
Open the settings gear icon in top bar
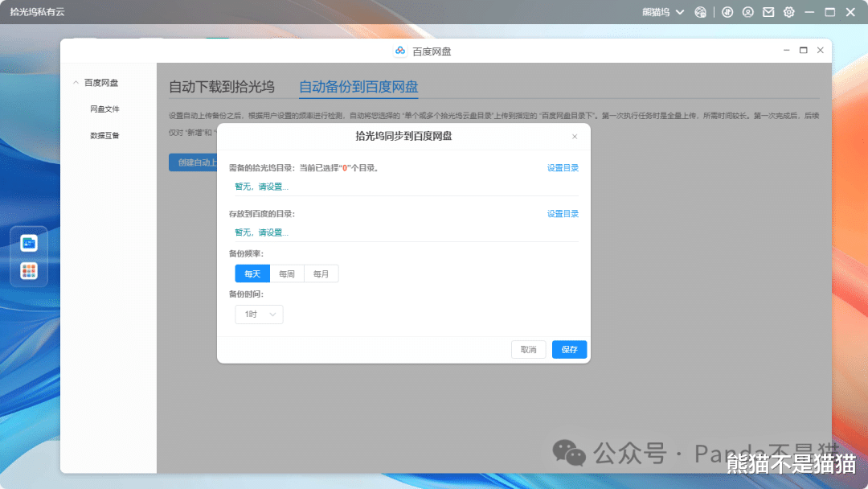click(x=789, y=12)
